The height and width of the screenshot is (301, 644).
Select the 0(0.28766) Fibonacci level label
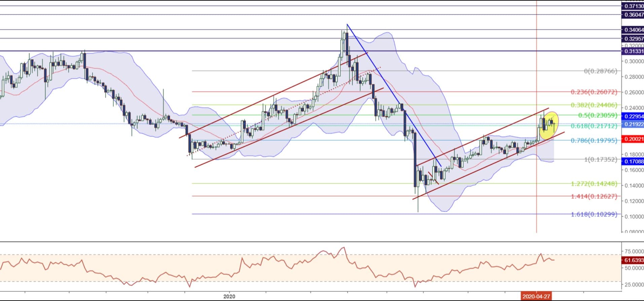click(x=600, y=71)
